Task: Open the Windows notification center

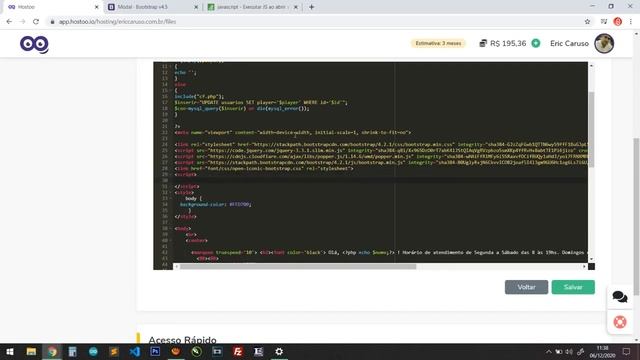Action: pos(627,351)
